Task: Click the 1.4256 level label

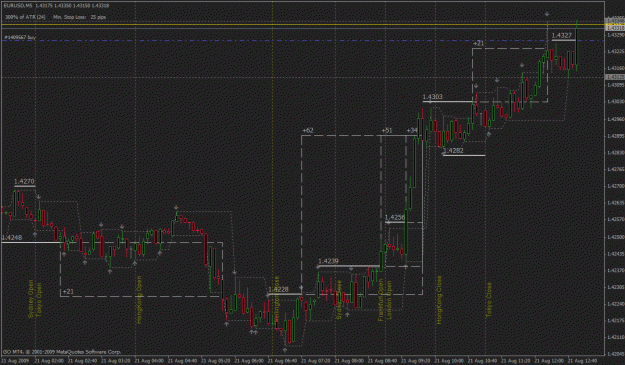Action: tap(395, 218)
